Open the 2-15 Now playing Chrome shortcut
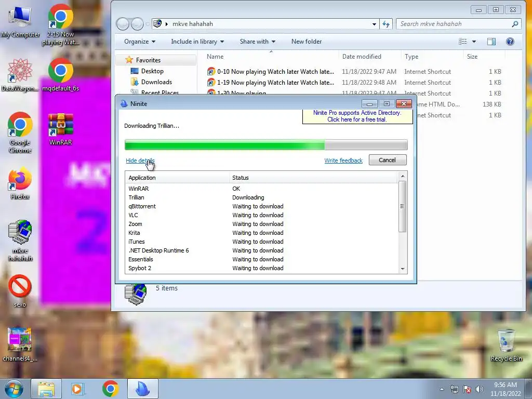Image resolution: width=532 pixels, height=399 pixels. coord(61,24)
